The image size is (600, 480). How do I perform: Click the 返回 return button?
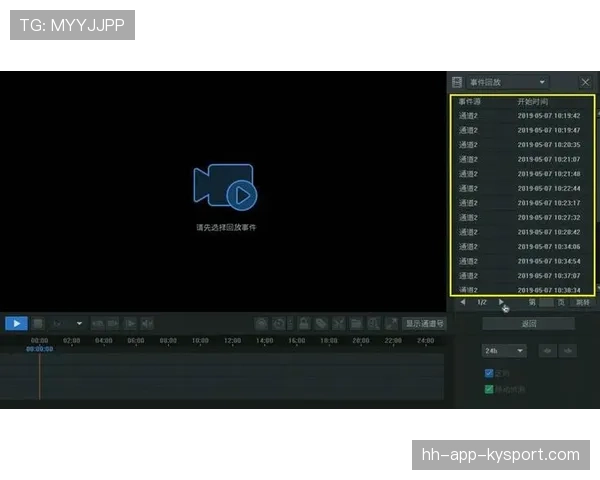(x=528, y=324)
